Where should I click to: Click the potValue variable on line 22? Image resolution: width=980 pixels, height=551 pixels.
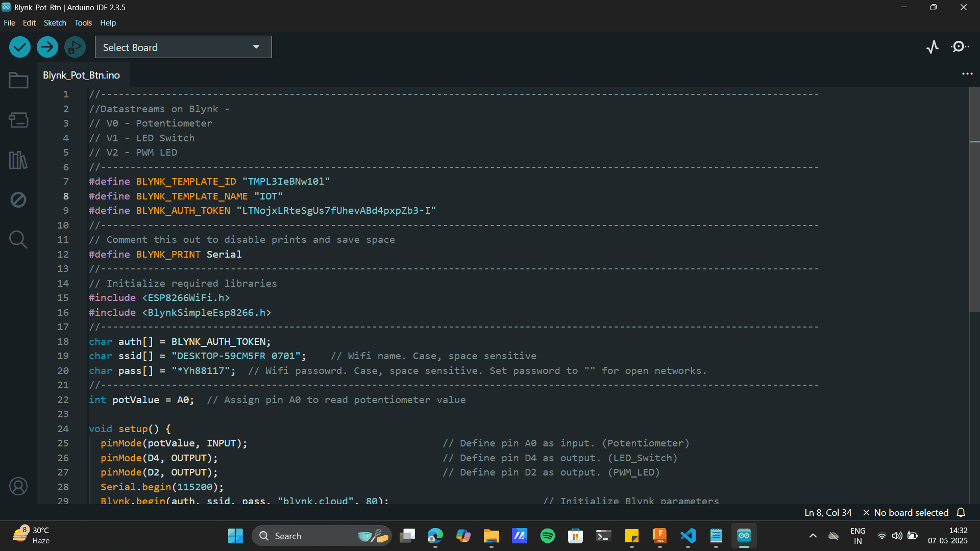click(x=136, y=400)
